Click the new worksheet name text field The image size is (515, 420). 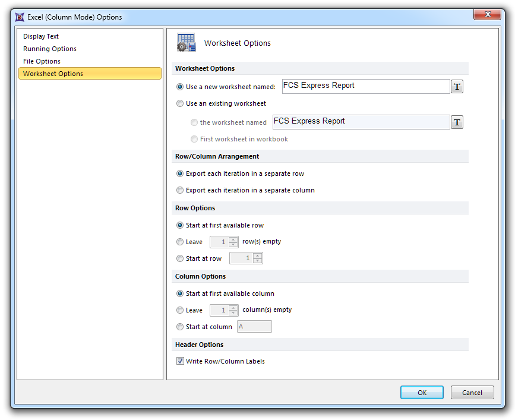(x=365, y=86)
